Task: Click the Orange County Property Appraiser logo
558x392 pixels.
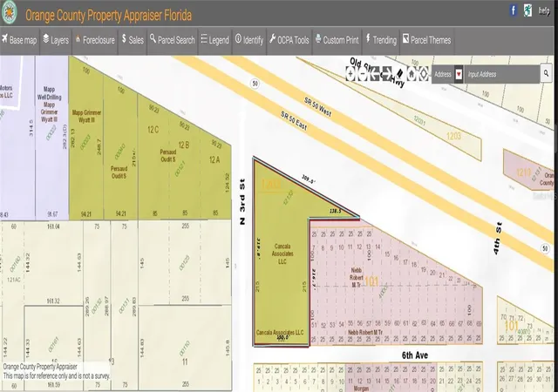Action: tap(9, 12)
